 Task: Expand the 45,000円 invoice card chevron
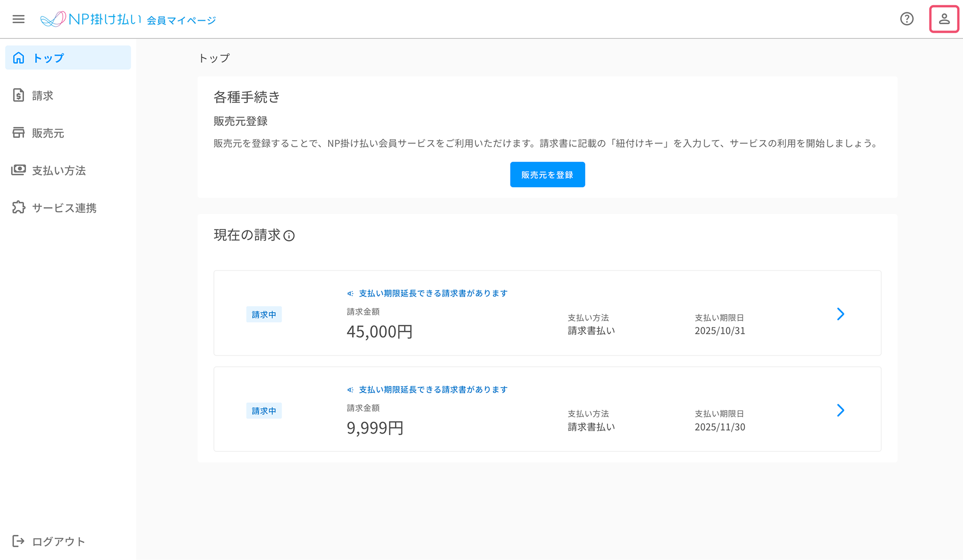click(x=840, y=314)
